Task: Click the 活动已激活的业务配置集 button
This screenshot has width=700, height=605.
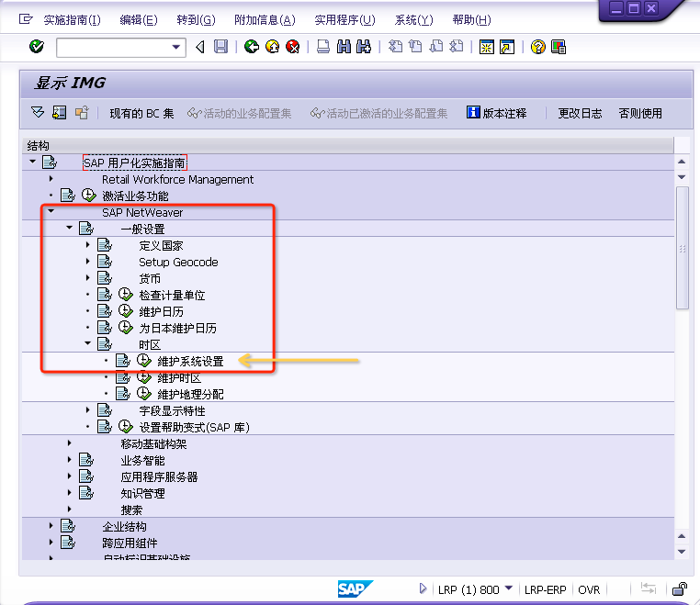Action: point(378,113)
